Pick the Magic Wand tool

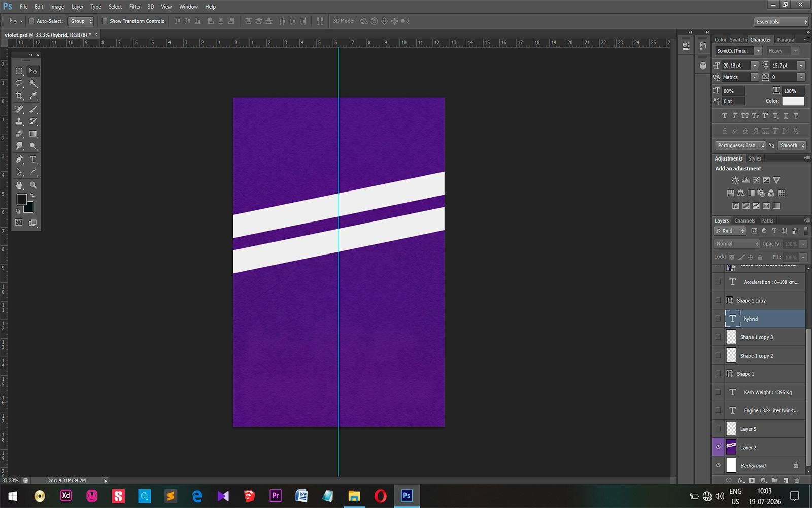point(33,83)
